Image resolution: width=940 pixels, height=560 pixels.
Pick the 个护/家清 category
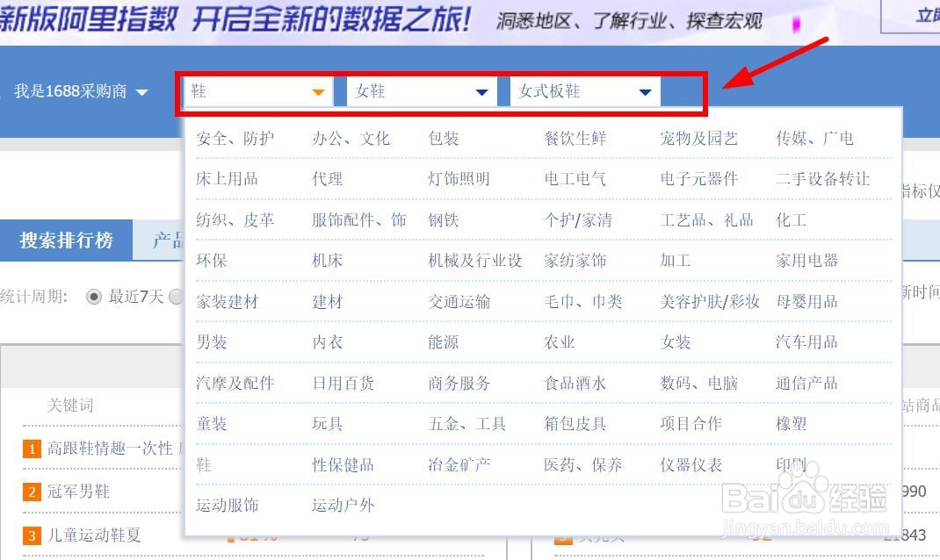tap(578, 220)
